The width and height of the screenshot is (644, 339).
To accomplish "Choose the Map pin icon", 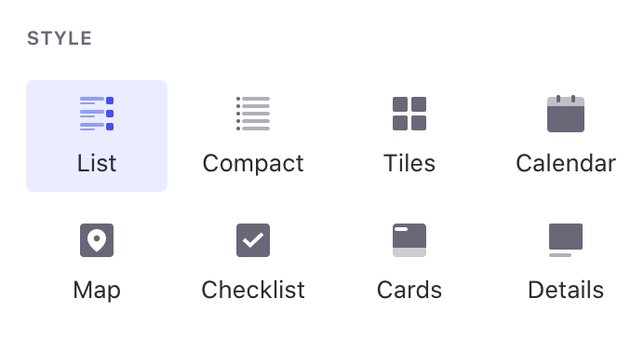I will tap(97, 240).
